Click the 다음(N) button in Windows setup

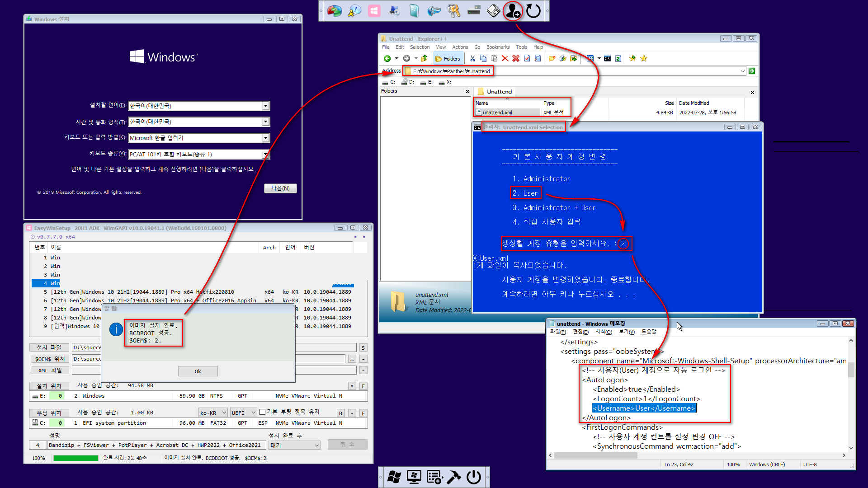point(280,188)
